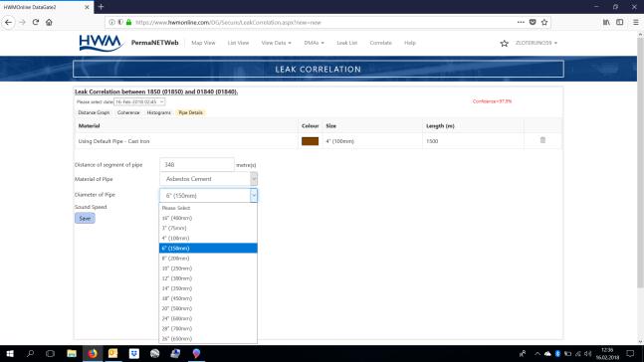This screenshot has width=644, height=362.
Task: Open the ZLOTERUNO59 user menu
Action: click(x=536, y=43)
